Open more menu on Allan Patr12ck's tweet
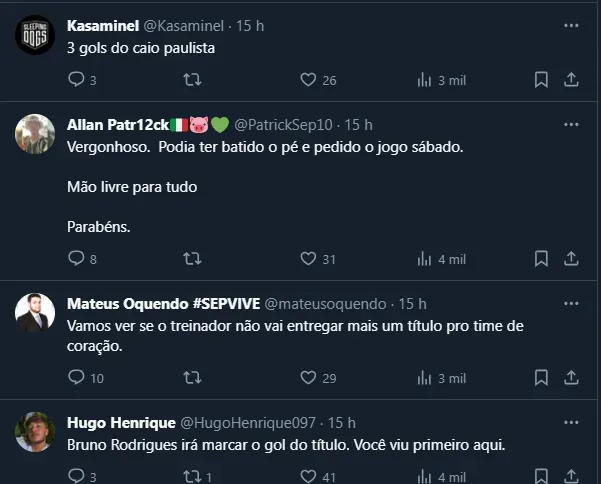This screenshot has width=601, height=484. click(571, 125)
